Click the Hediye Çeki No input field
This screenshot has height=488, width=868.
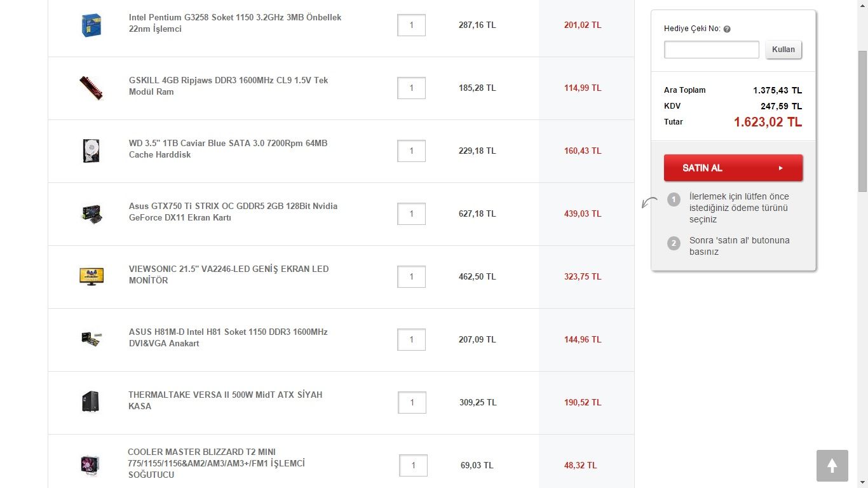pos(711,50)
